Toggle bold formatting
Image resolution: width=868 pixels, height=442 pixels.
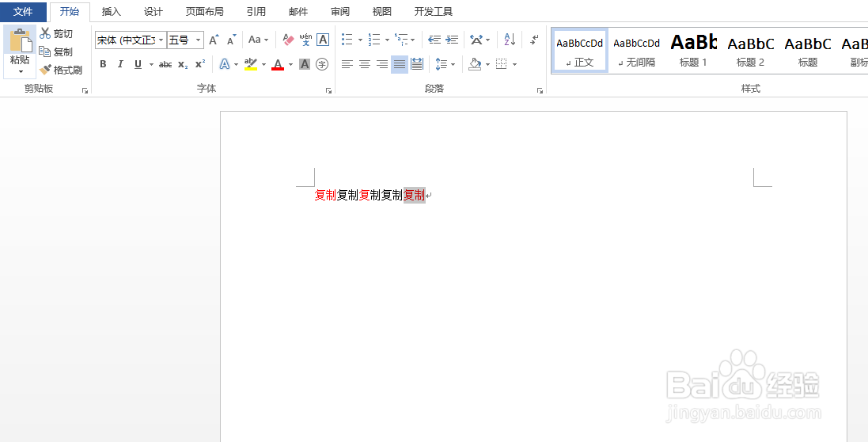(x=103, y=64)
